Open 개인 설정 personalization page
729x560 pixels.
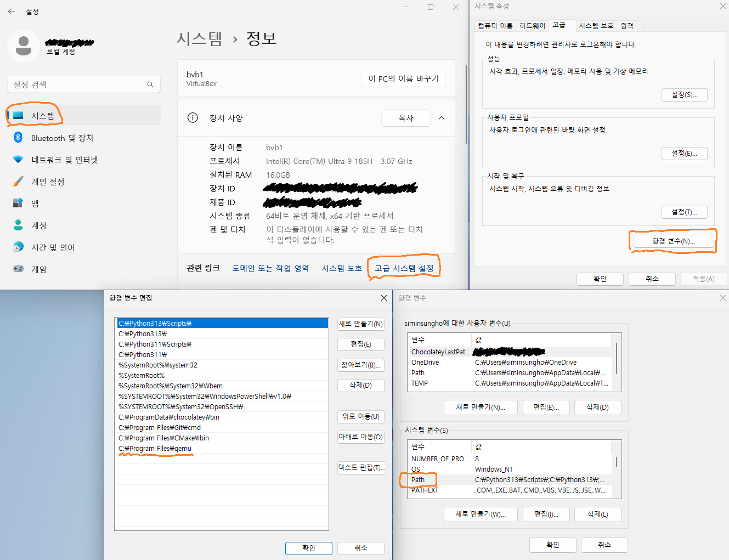(48, 182)
